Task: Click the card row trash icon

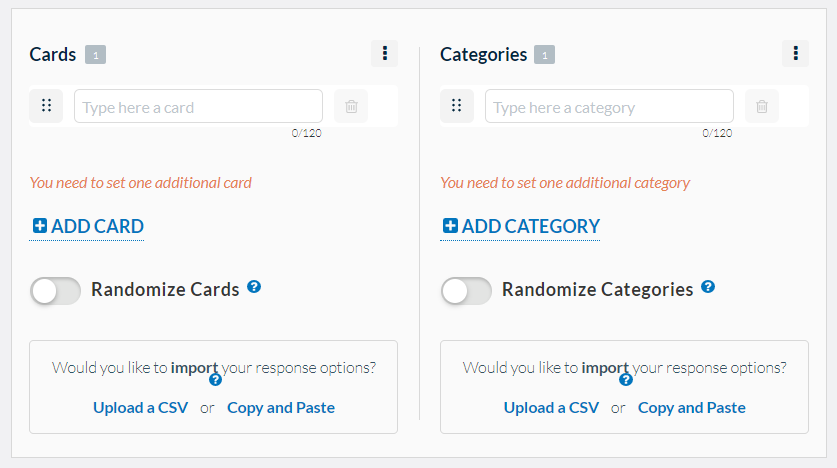Action: [x=351, y=106]
